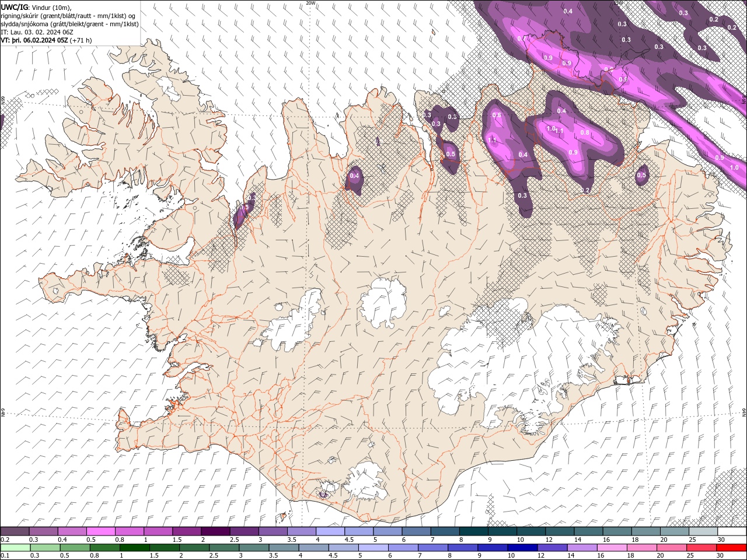The image size is (747, 560).
Task: Click the '15W' longitude label on the top edge
Action: (618, 3)
